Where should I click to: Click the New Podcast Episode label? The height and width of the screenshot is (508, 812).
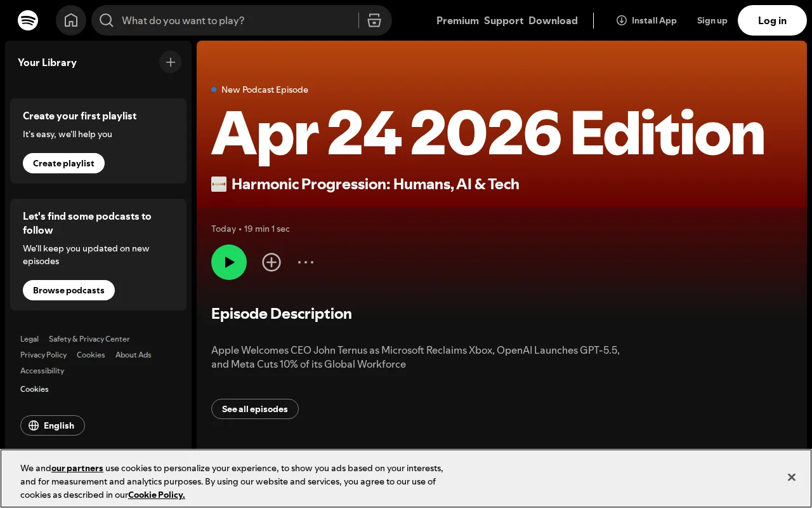[x=265, y=90]
